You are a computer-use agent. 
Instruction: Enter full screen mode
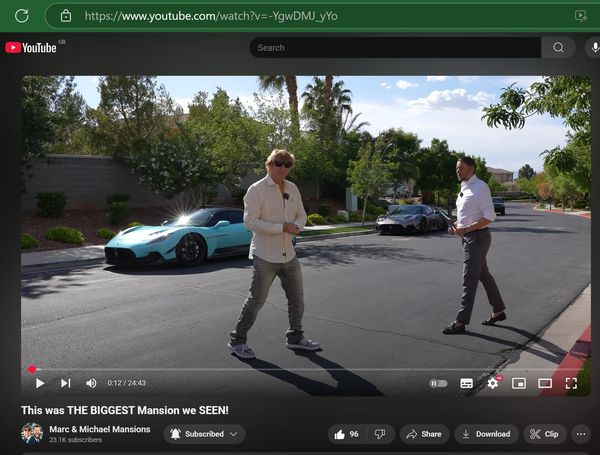tap(571, 383)
